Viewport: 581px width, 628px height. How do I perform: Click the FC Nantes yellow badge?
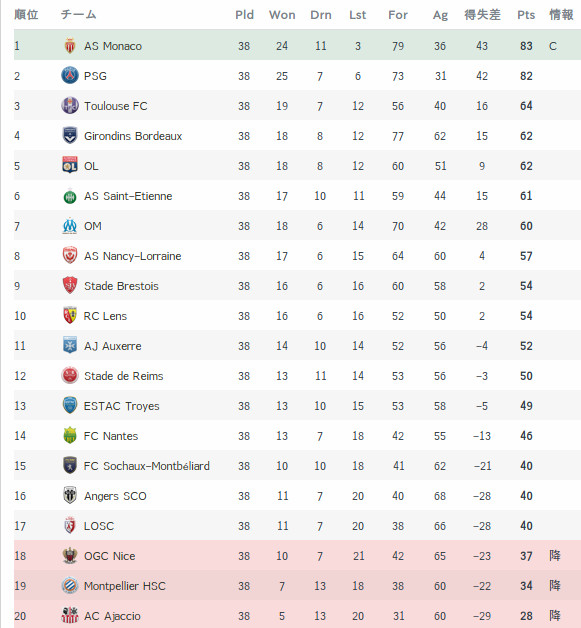(70, 435)
